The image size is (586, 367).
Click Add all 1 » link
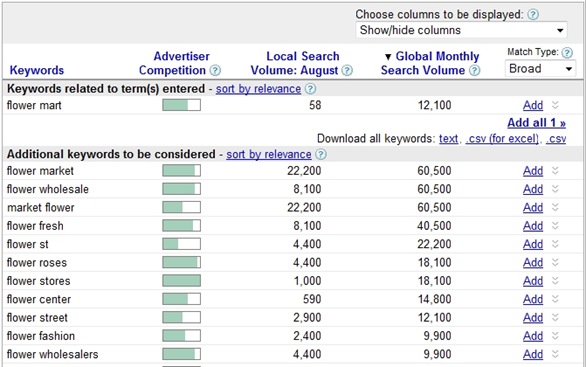point(536,123)
